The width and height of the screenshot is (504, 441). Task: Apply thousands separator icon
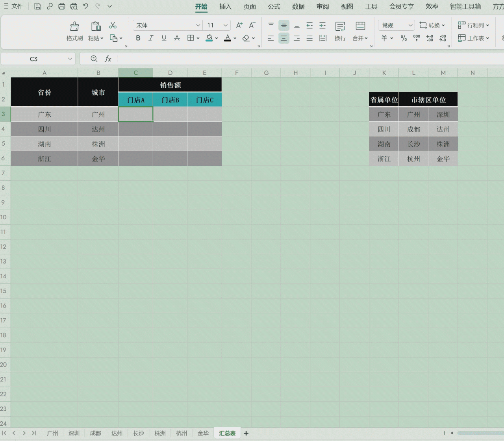tap(417, 38)
